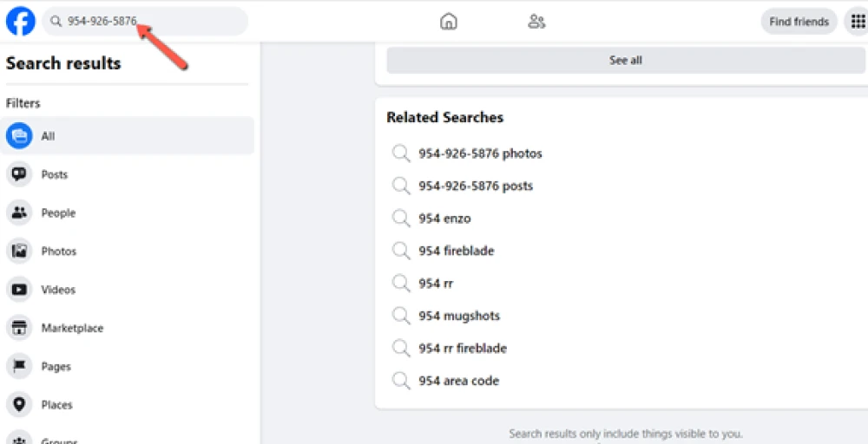Click magnifier icon beside 954-926-5876 posts
Viewport: 868px width, 444px height.
[401, 186]
